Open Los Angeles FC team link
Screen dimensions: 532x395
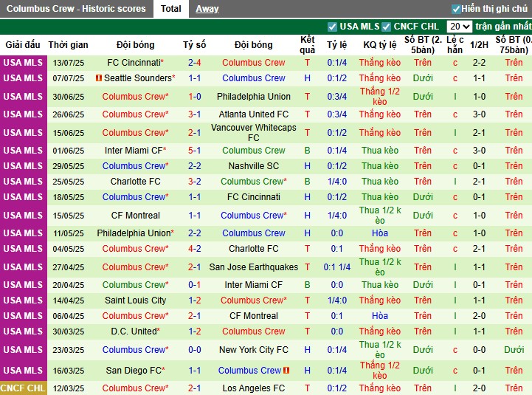point(253,388)
